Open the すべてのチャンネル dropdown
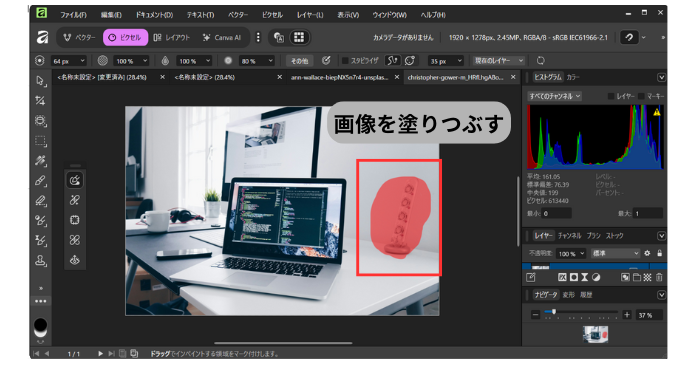The width and height of the screenshot is (698, 365). click(555, 96)
